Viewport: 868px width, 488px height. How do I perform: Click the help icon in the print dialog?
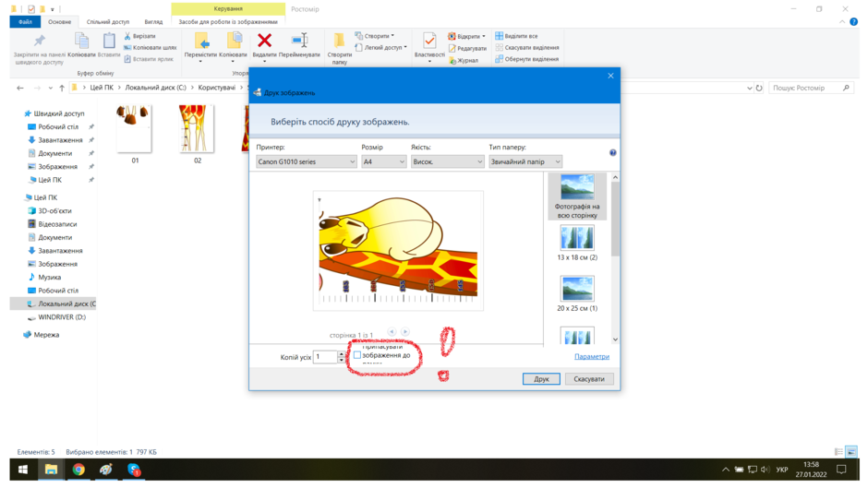(x=613, y=153)
